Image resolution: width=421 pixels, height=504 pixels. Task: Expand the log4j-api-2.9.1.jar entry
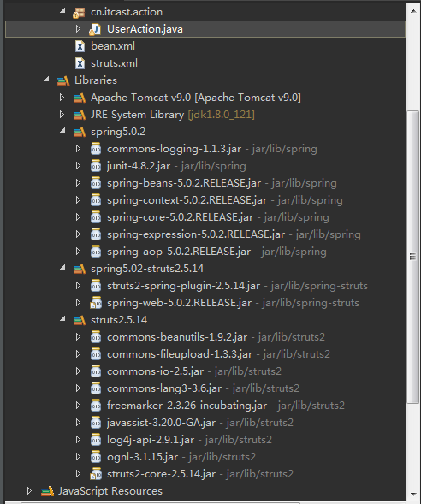(78, 440)
